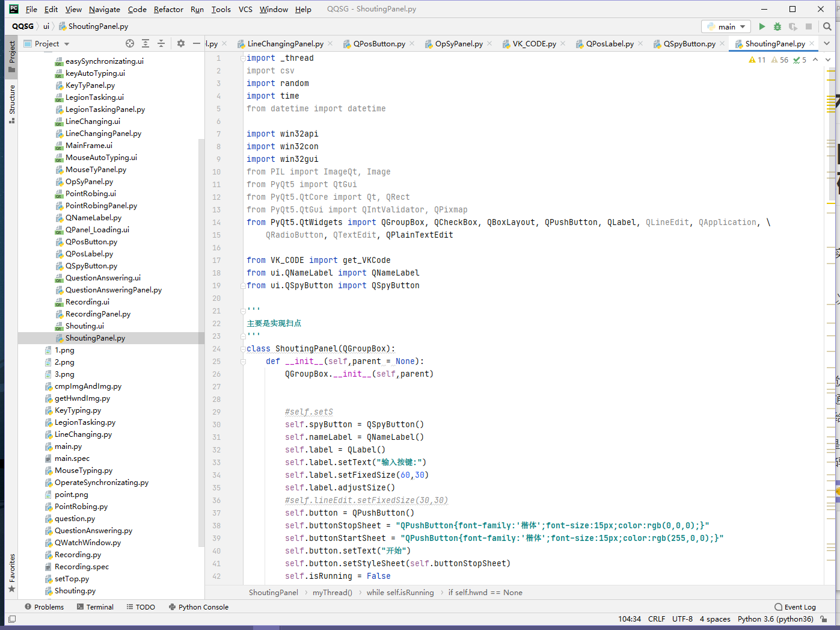
Task: Hide the Project tool window
Action: click(x=197, y=43)
